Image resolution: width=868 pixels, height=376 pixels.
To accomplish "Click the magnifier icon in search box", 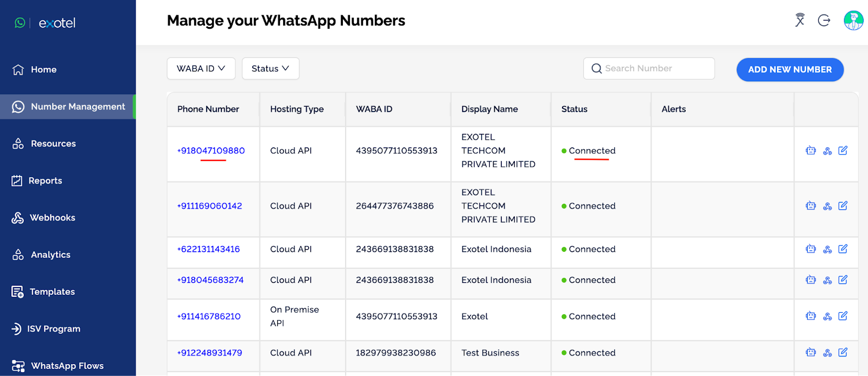I will (x=597, y=69).
